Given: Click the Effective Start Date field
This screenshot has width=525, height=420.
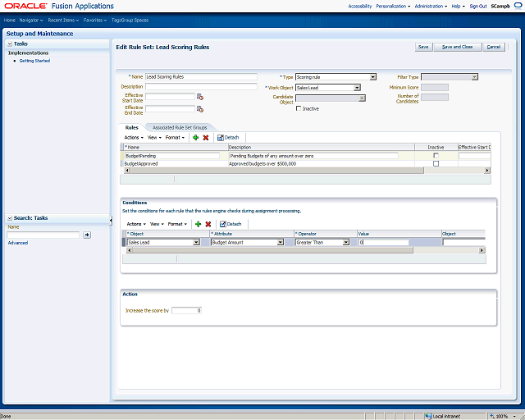Looking at the screenshot, I should (x=170, y=97).
